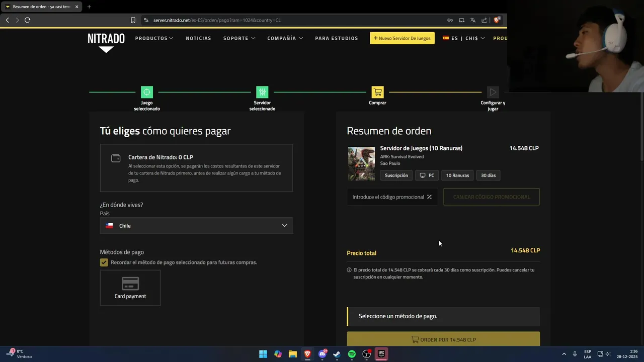Click the percent icon in promo field
Screen dimensions: 644x362
click(429, 197)
